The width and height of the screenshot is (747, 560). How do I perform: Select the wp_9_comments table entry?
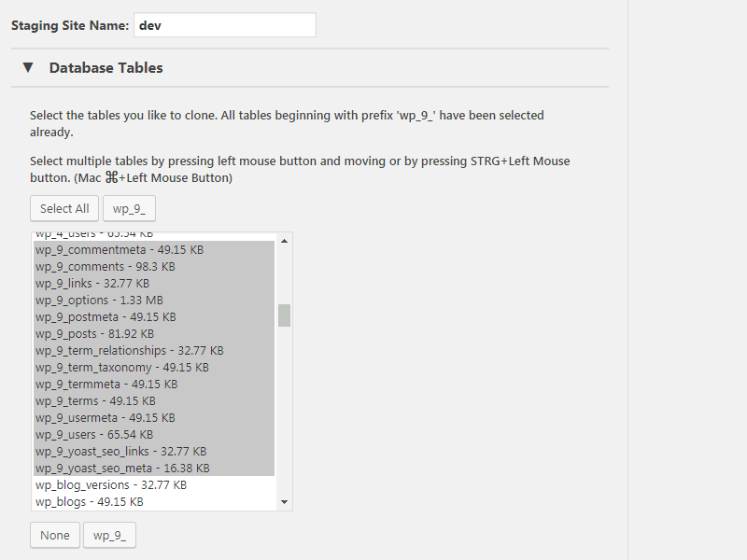click(154, 267)
